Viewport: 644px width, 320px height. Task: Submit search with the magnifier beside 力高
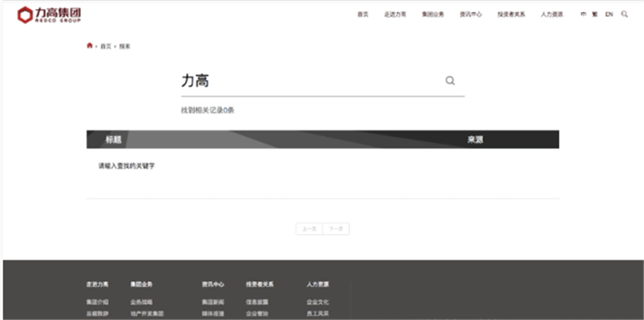coord(450,81)
